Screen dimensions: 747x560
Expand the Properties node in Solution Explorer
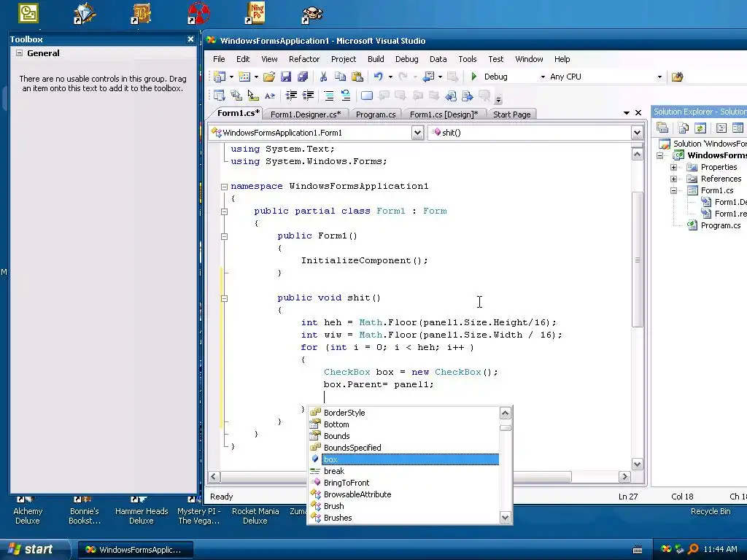(x=673, y=167)
